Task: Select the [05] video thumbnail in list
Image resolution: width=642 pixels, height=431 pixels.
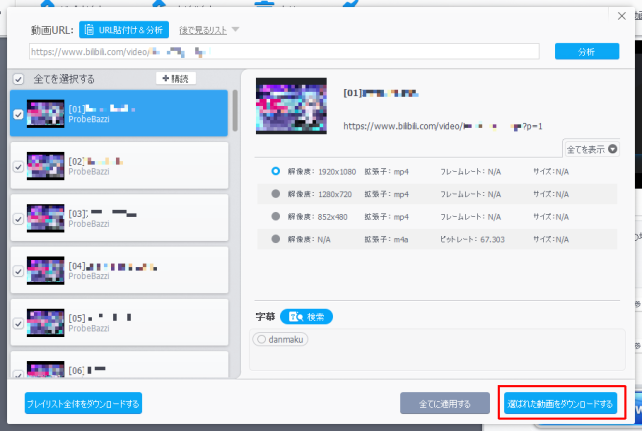Action: click(45, 323)
